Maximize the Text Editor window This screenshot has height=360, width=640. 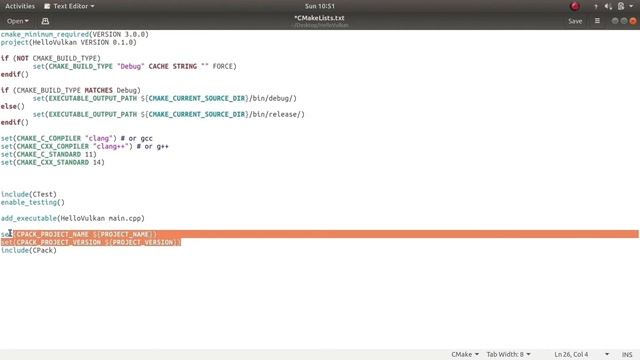(624, 21)
